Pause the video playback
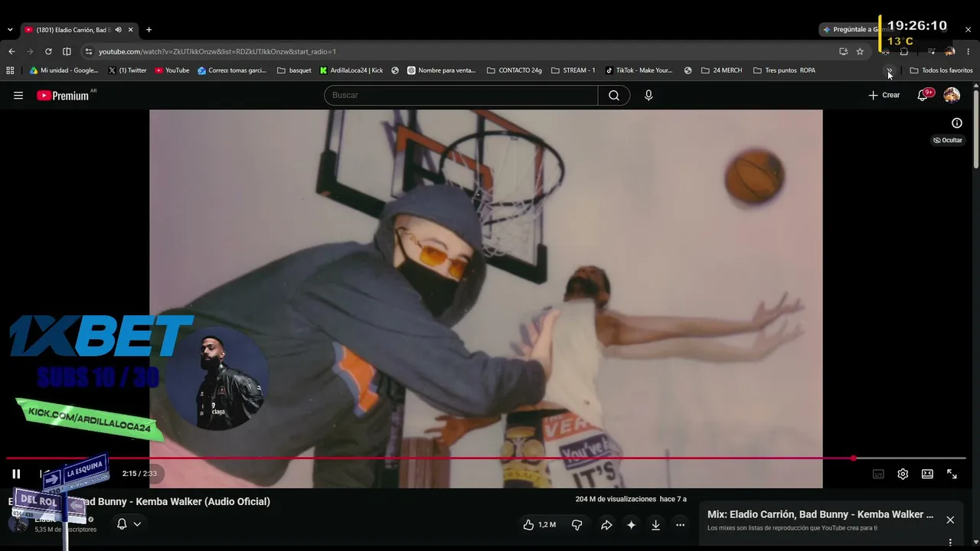980x551 pixels. 16,474
